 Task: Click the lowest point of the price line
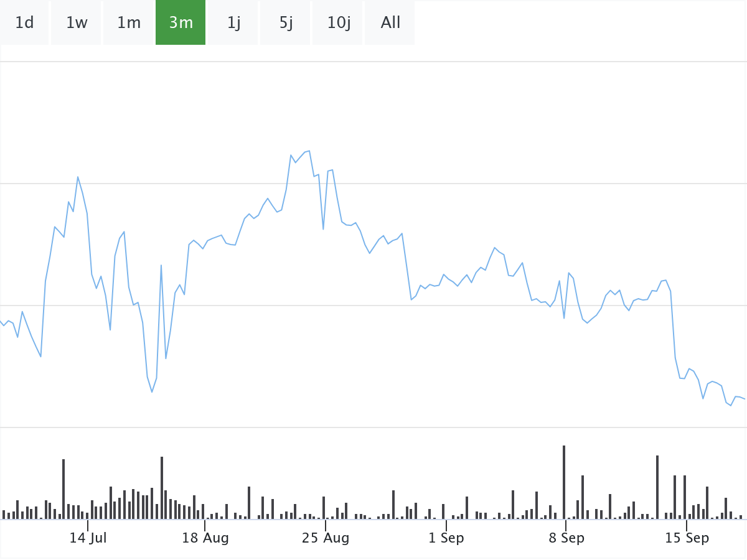pos(730,406)
